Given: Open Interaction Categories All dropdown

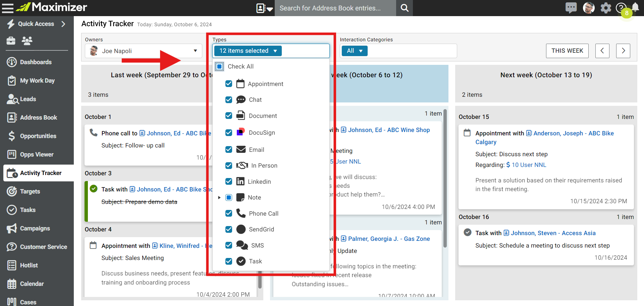Looking at the screenshot, I should pos(355,51).
